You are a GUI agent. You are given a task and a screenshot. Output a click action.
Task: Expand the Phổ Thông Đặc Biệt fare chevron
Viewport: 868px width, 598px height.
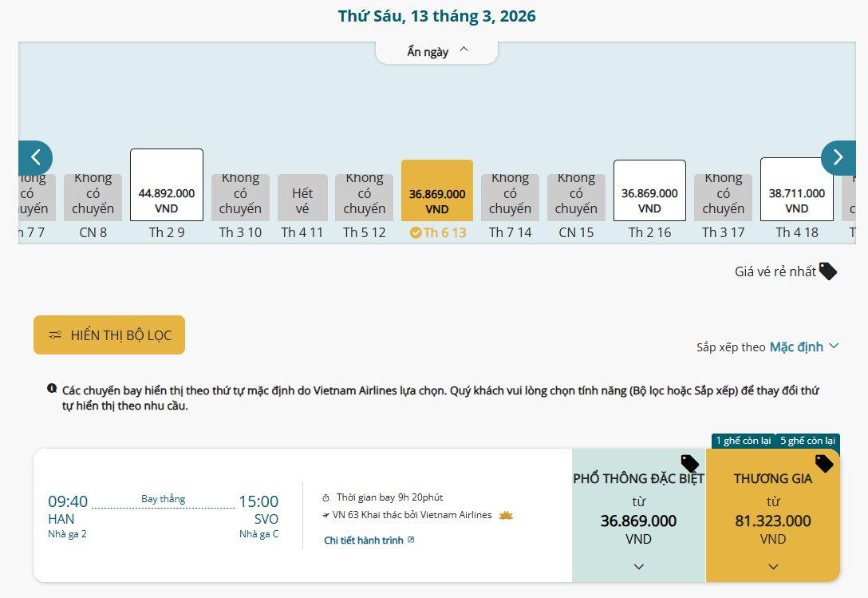pyautogui.click(x=639, y=566)
